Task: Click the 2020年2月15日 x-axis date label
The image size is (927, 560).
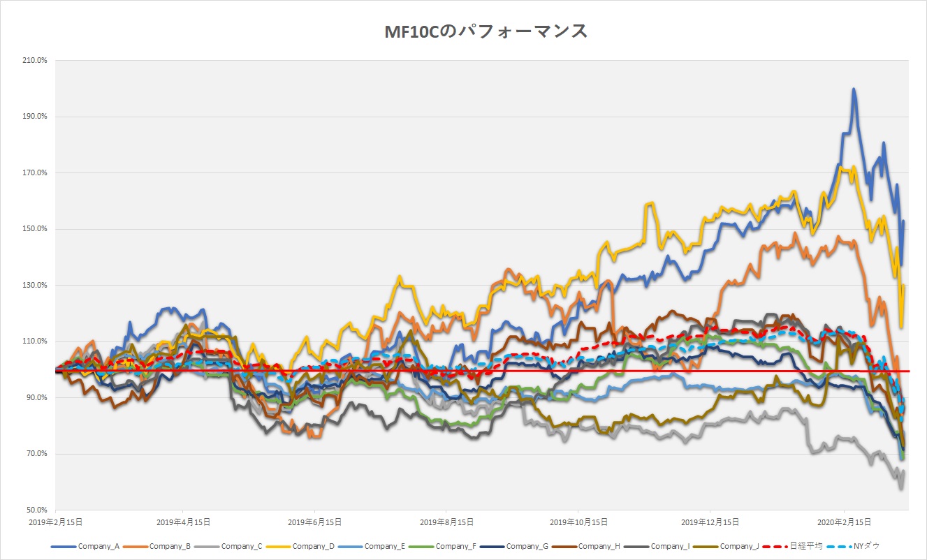Action: (x=843, y=522)
